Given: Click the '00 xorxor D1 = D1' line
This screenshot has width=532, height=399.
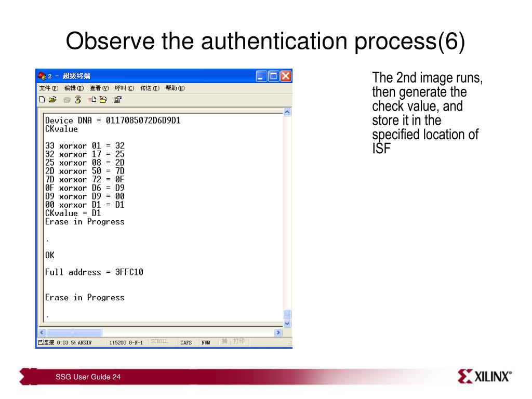Looking at the screenshot, I should (x=85, y=205).
